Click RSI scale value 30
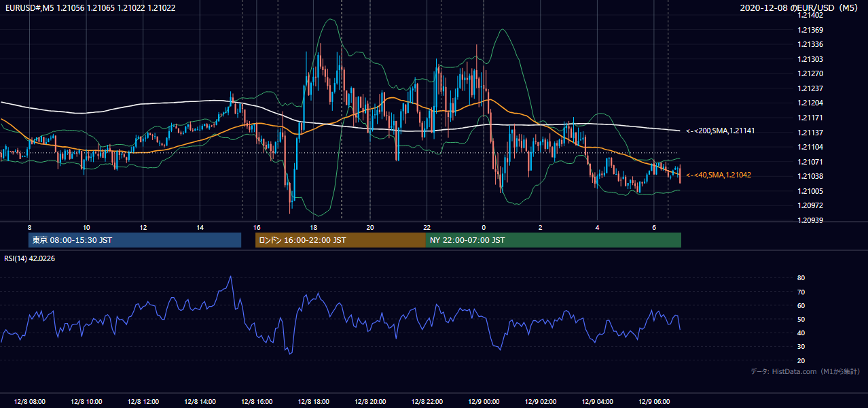This screenshot has height=408, width=868. coord(801,347)
